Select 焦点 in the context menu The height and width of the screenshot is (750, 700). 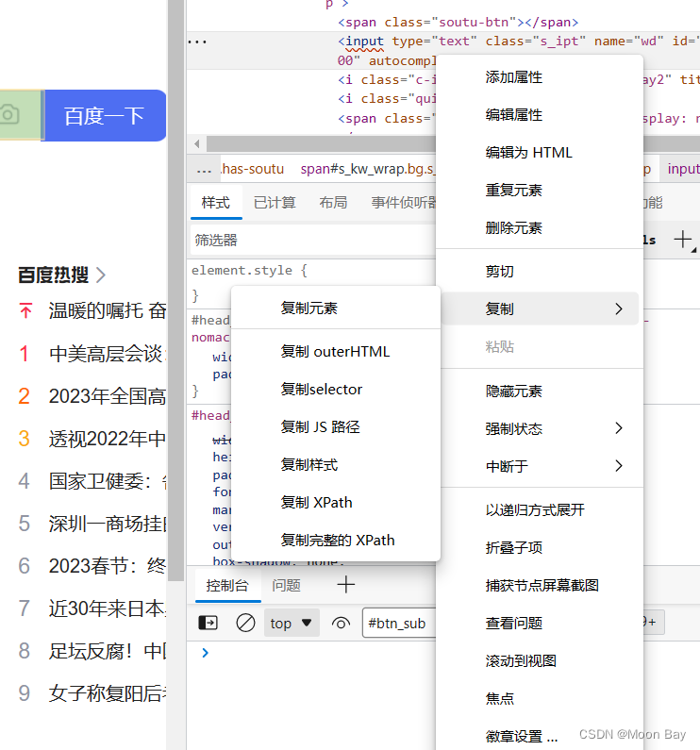540,699
